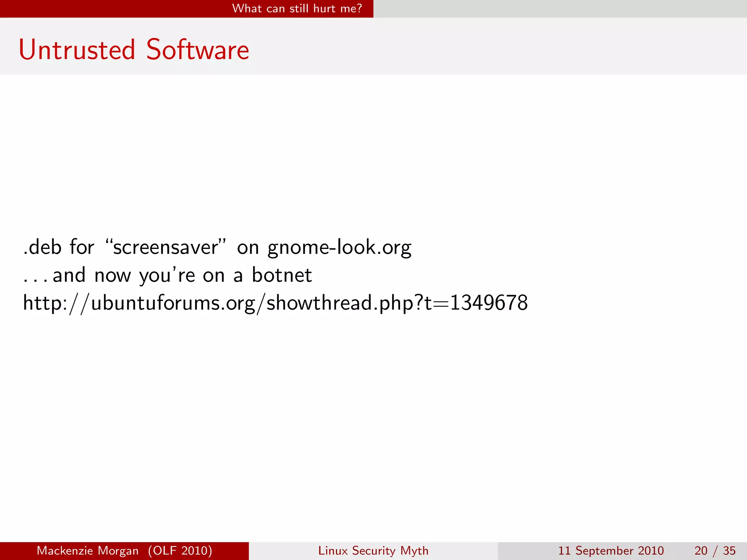Click the '20 / 35' page number
The width and height of the screenshot is (747, 560).
tap(715, 551)
